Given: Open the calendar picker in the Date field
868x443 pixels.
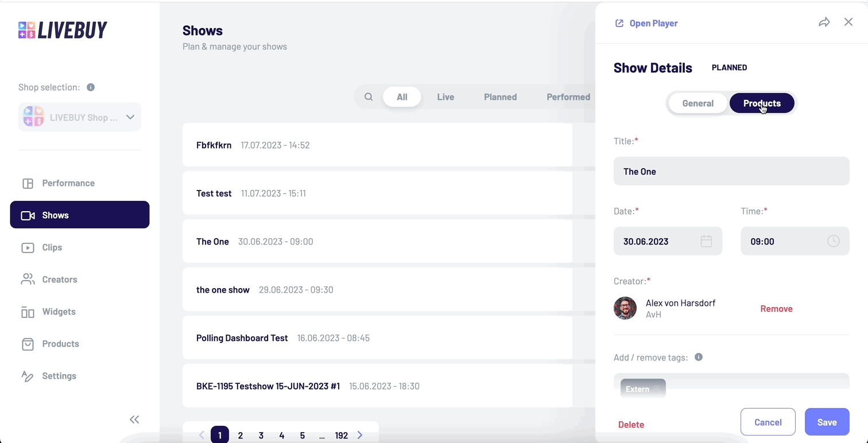Looking at the screenshot, I should click(706, 241).
